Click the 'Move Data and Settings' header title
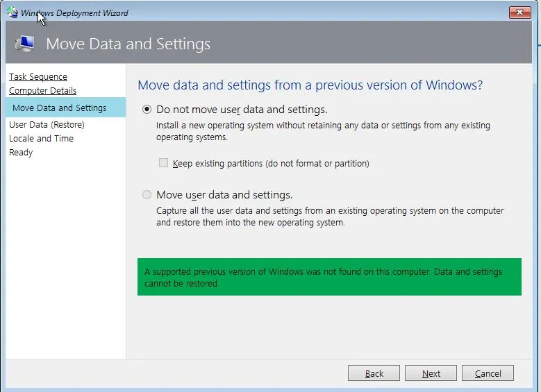 128,44
